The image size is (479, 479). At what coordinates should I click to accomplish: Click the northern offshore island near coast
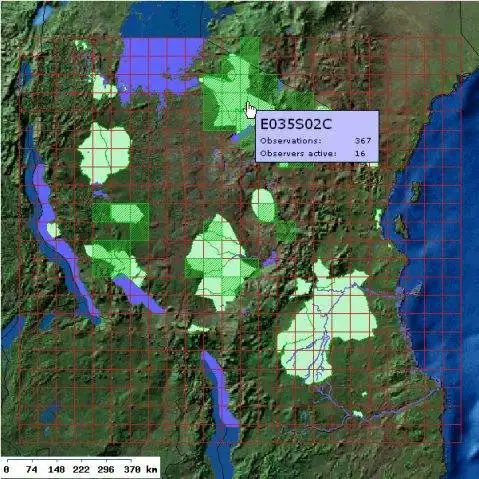point(416,192)
